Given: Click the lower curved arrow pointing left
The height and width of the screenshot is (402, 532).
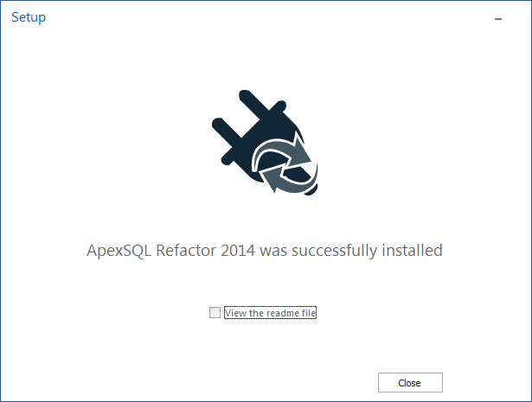Looking at the screenshot, I should 288,180.
